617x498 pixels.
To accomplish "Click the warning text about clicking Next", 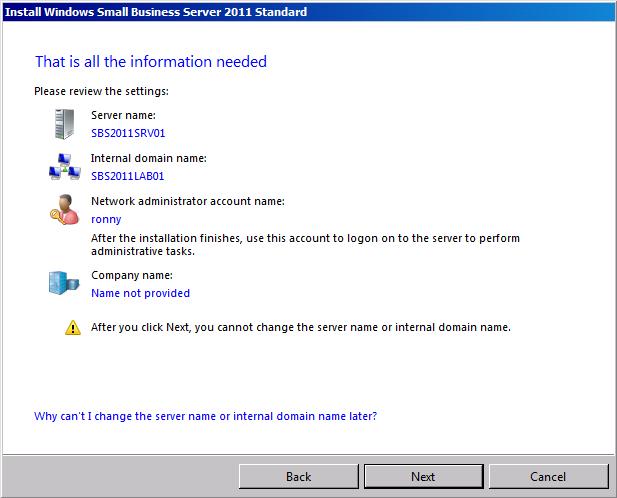I will (x=301, y=327).
